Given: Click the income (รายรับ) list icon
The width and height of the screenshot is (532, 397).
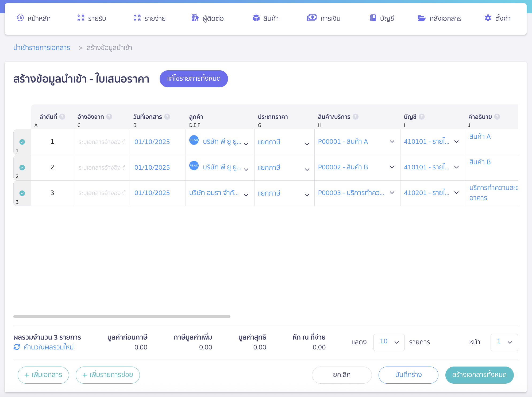Looking at the screenshot, I should click(81, 18).
